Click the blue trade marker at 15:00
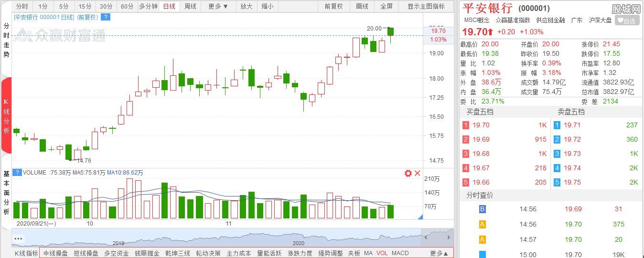The image size is (644, 258). [x=483, y=255]
